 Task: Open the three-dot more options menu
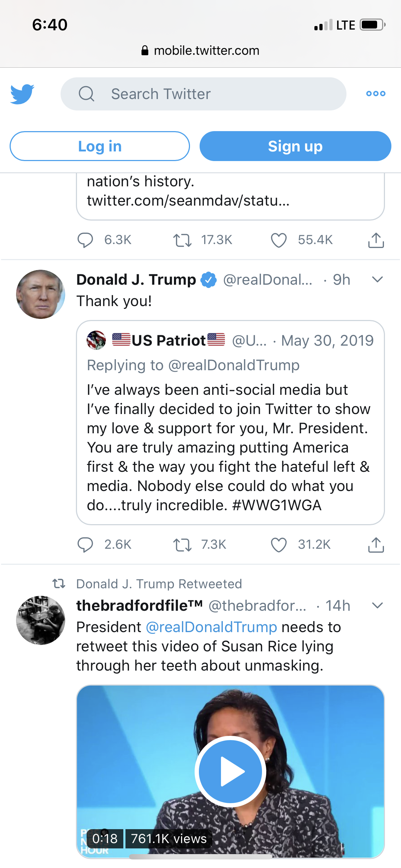[376, 94]
